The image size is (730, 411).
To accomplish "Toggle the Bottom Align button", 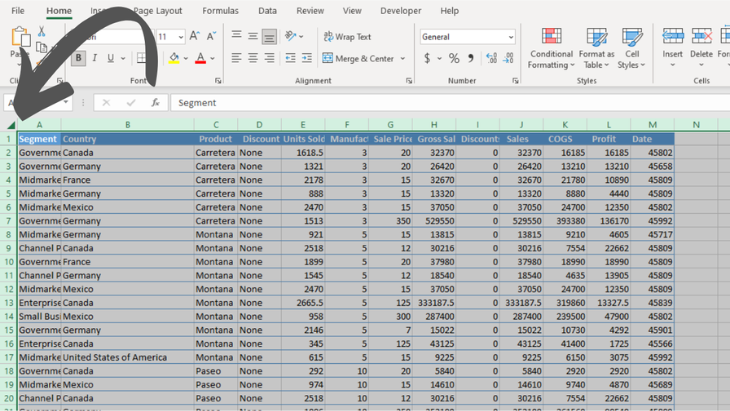I will 269,36.
